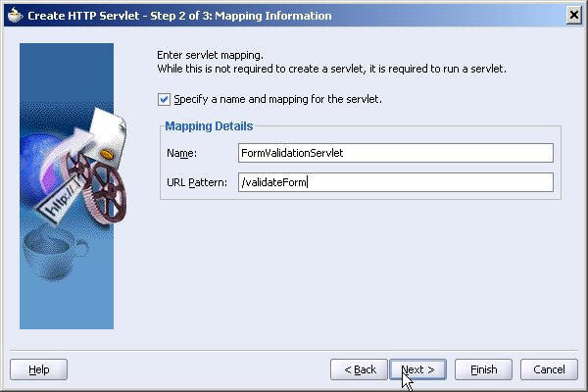The height and width of the screenshot is (392, 588).
Task: Proceed using the 'Next >' button
Action: [x=417, y=369]
